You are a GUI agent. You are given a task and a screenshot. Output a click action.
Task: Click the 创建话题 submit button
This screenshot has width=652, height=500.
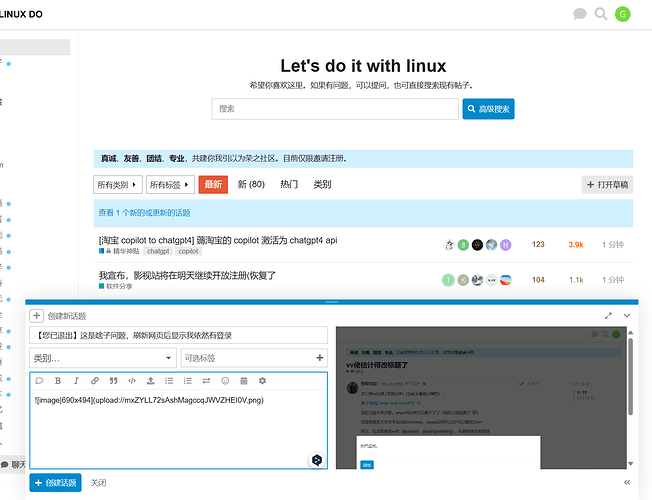(55, 483)
